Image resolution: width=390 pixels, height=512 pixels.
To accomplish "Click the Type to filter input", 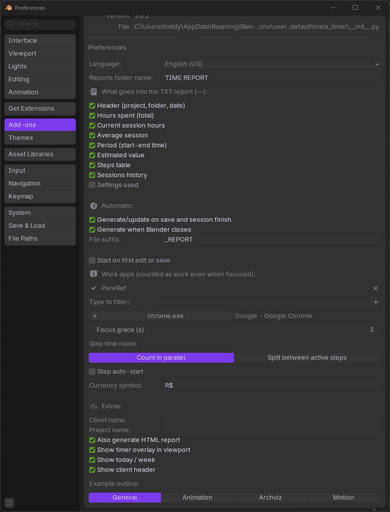I will click(266, 302).
